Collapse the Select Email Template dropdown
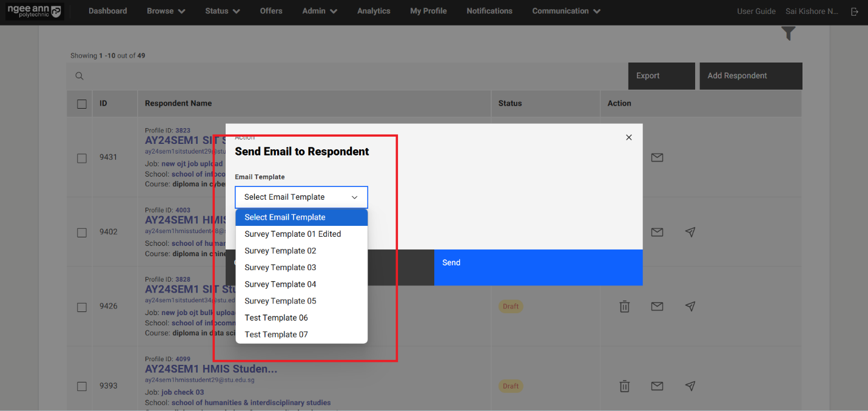868x411 pixels. (x=301, y=197)
